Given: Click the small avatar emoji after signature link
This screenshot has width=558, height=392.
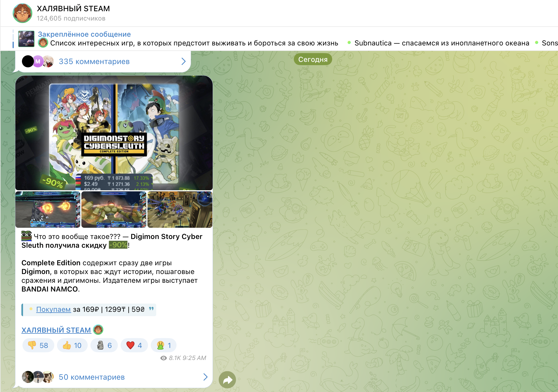Looking at the screenshot, I should (x=98, y=330).
